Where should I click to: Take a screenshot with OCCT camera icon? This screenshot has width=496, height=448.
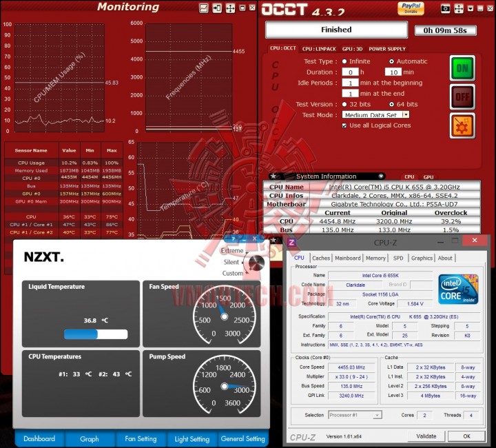(x=446, y=8)
